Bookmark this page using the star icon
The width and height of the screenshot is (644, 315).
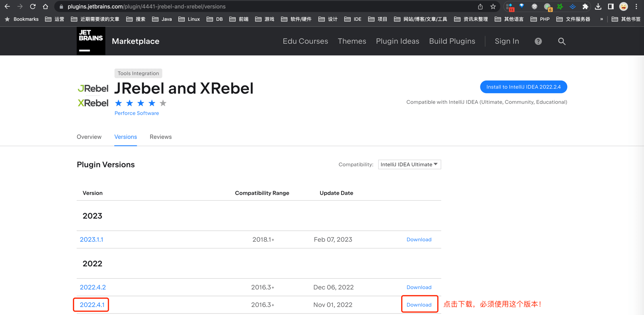click(x=493, y=6)
